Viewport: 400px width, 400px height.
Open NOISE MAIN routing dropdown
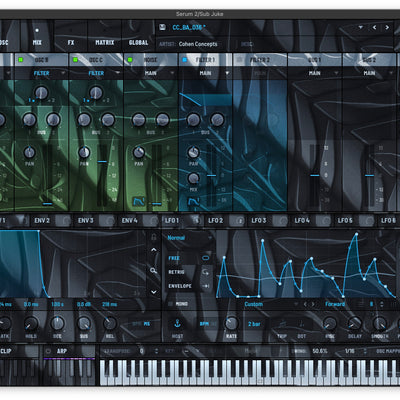point(151,73)
